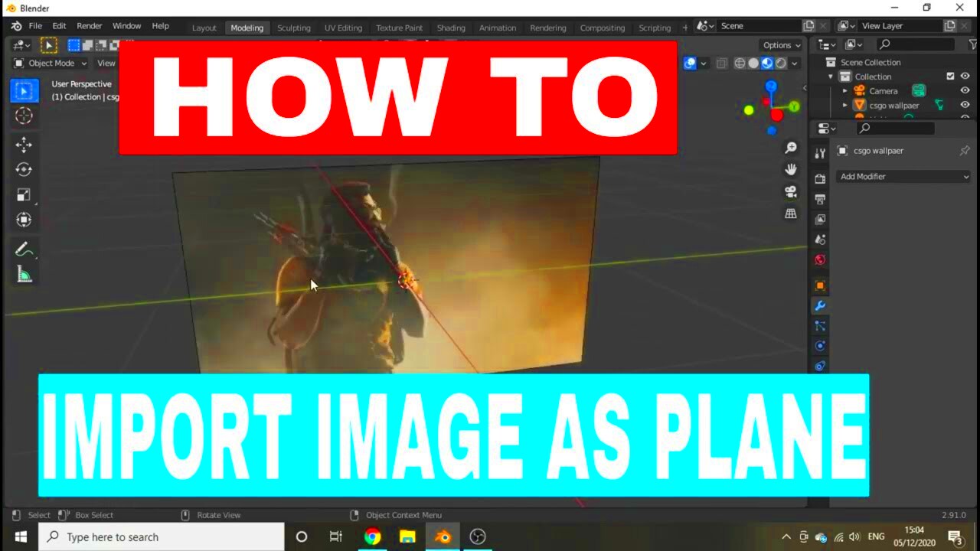
Task: Select the Rotate tool
Action: click(x=24, y=170)
